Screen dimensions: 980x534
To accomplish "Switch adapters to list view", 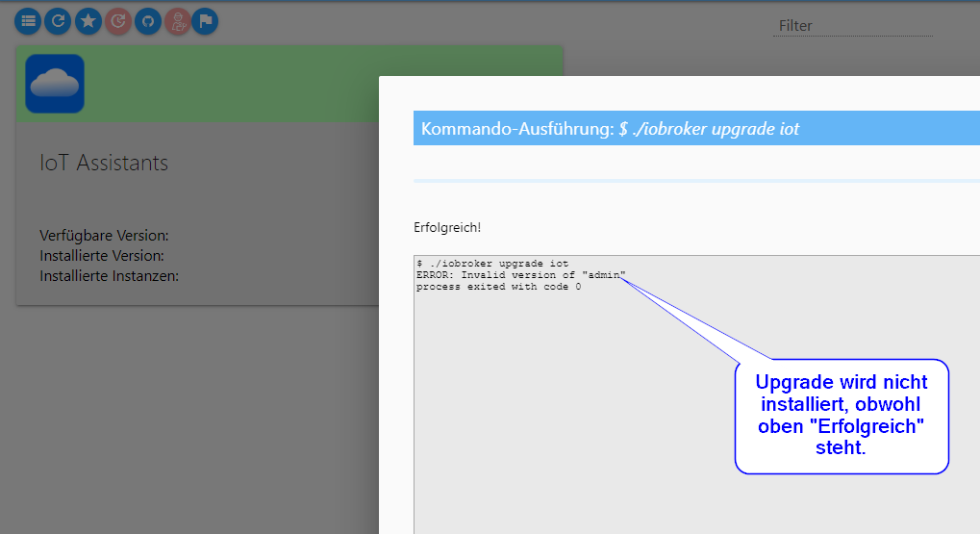I will pyautogui.click(x=28, y=21).
